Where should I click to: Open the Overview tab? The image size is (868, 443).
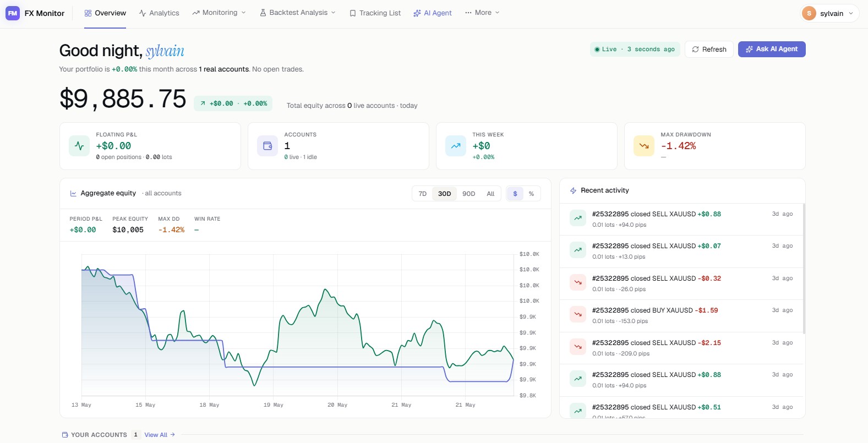105,13
